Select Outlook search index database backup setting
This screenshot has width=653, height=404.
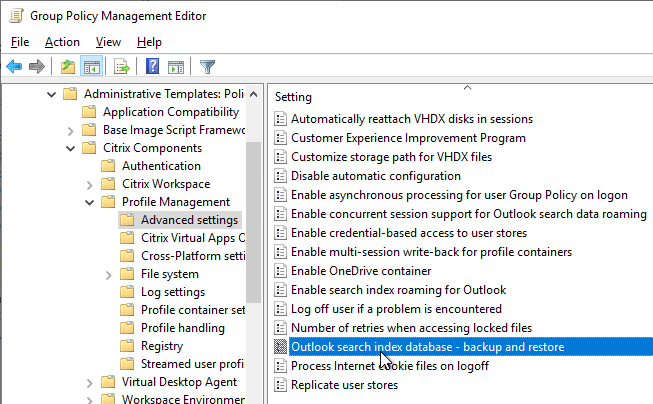[428, 347]
